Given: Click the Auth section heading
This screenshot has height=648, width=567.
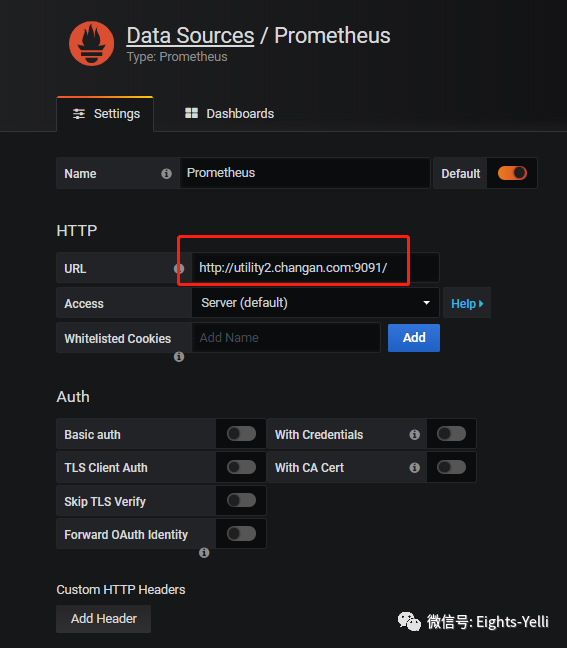Looking at the screenshot, I should pyautogui.click(x=73, y=397).
